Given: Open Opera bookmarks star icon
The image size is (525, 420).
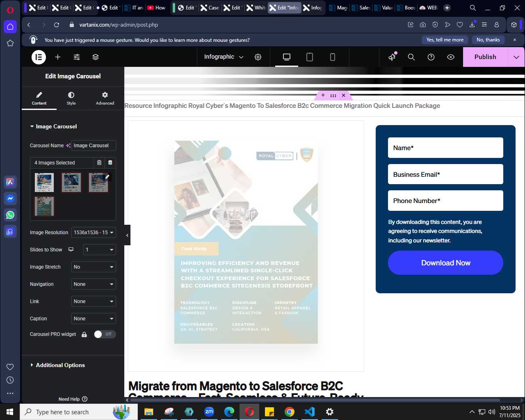Looking at the screenshot, I should (x=10, y=43).
